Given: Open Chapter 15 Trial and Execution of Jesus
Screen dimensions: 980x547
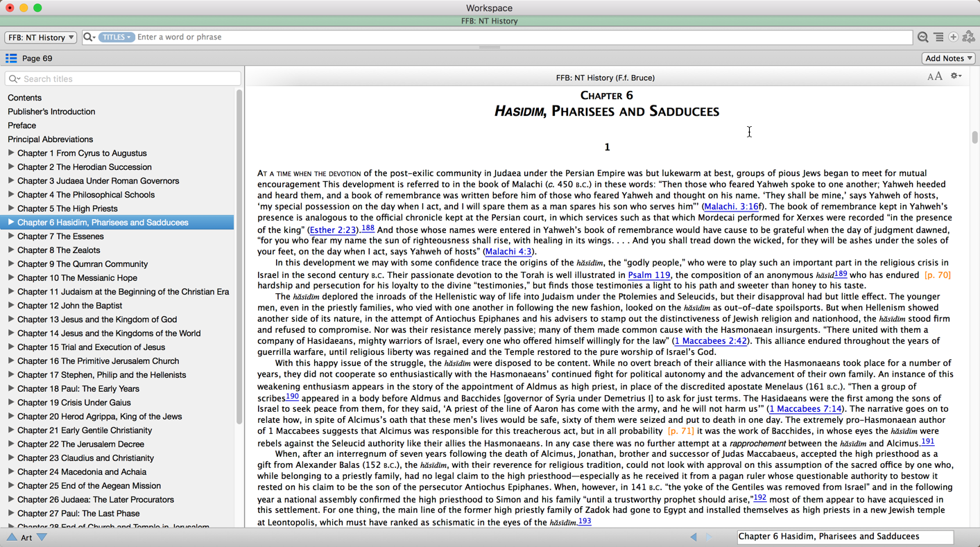Looking at the screenshot, I should (x=91, y=347).
